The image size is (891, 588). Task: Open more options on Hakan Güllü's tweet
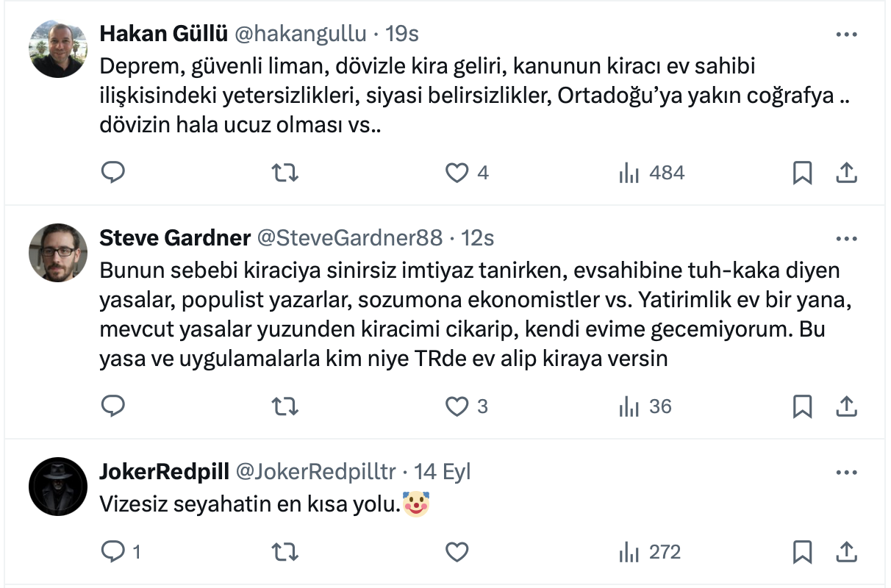coord(847,35)
